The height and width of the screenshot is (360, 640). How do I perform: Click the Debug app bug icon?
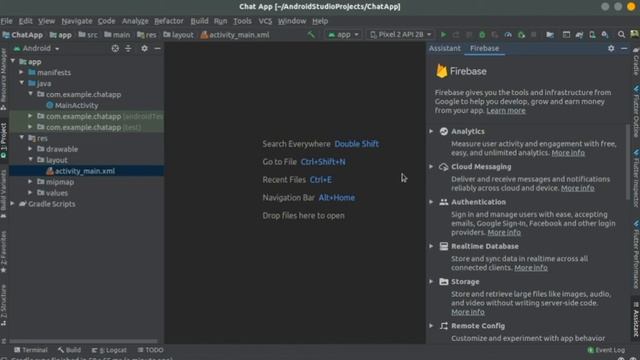pyautogui.click(x=482, y=35)
